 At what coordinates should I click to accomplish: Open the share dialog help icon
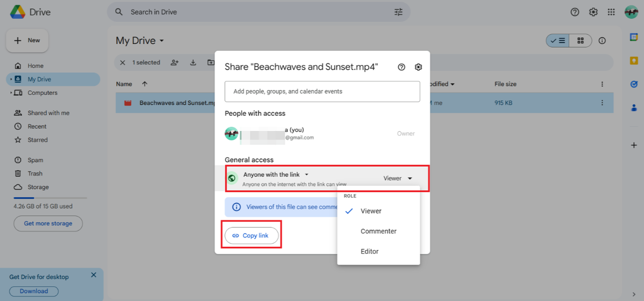click(401, 67)
